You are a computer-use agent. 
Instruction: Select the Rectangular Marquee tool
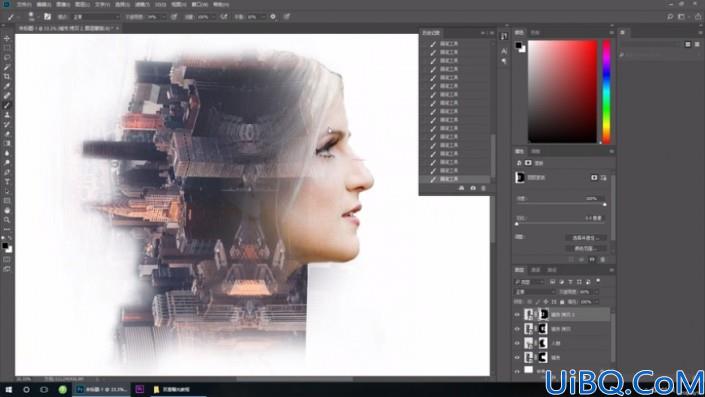click(x=7, y=48)
